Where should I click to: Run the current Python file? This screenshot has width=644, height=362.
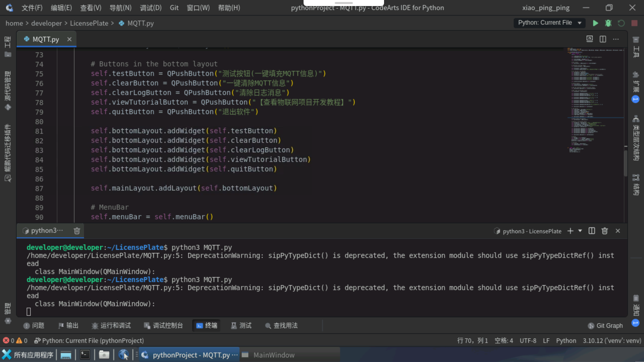[x=595, y=23]
